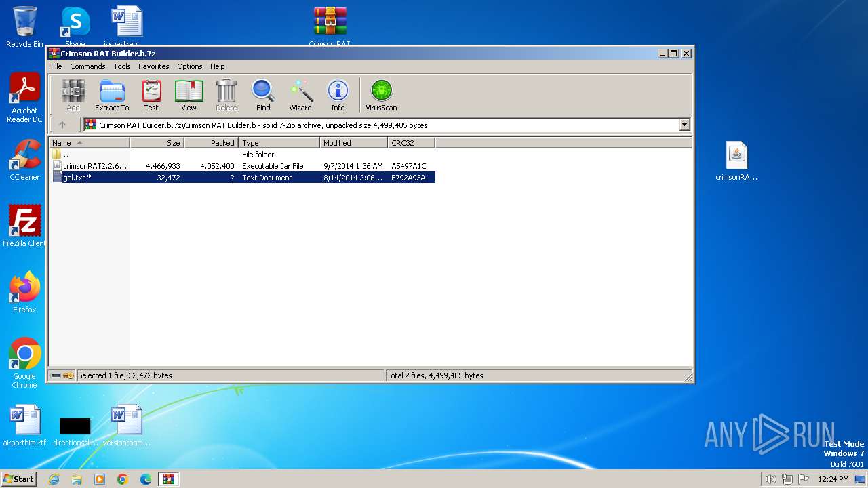
Task: Open Internet Explorer from taskbar
Action: 54,479
